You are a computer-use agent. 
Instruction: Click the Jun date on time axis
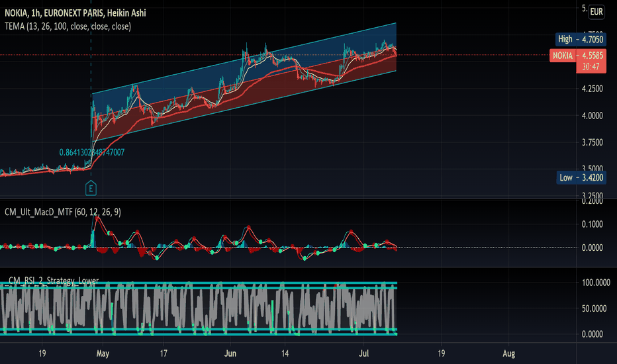click(230, 353)
